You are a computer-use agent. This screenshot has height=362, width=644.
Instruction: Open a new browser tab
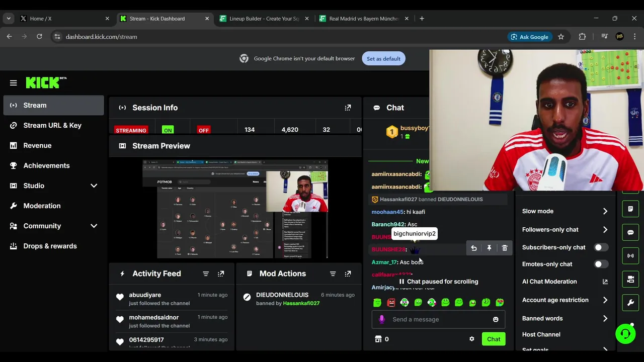pos(422,19)
